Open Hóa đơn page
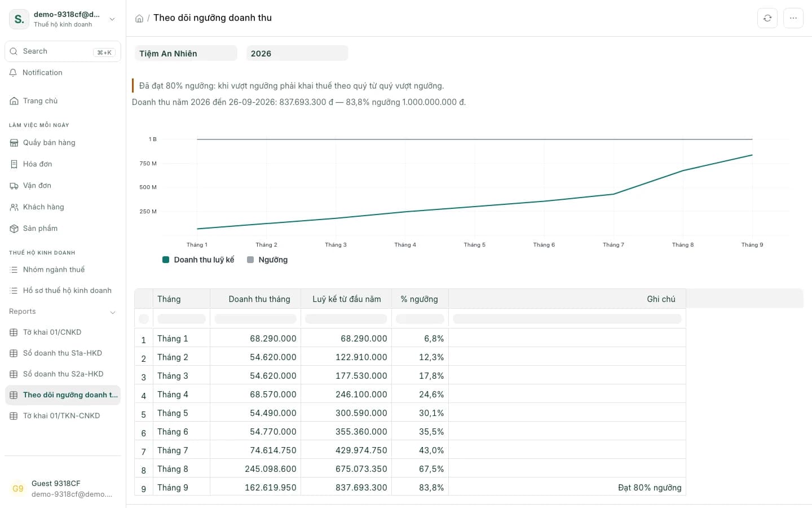This screenshot has width=812, height=508. tap(63, 164)
